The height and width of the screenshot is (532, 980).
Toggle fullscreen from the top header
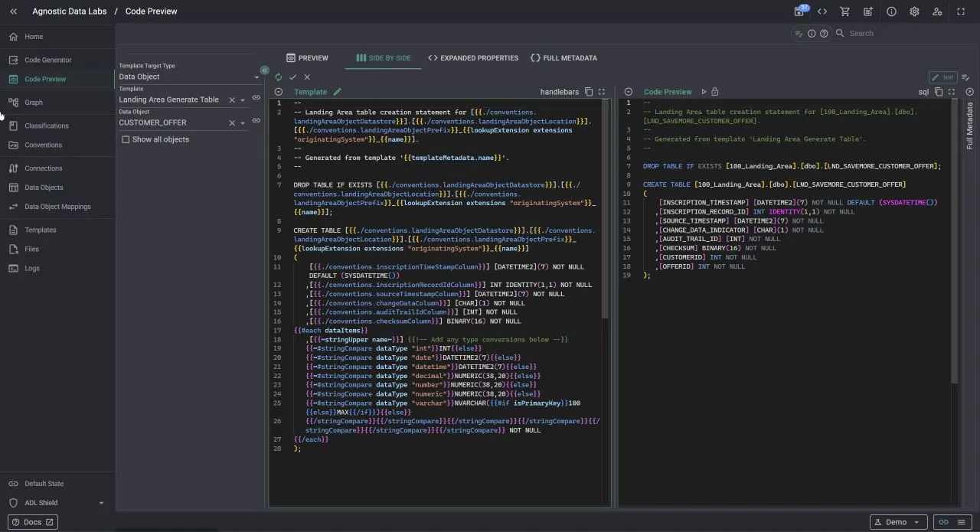961,11
